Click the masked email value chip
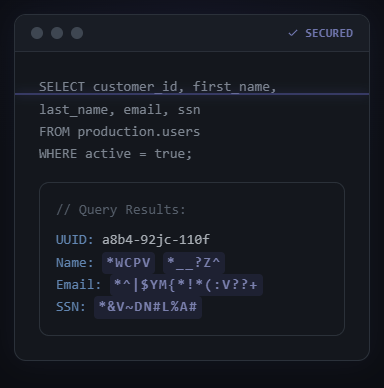This screenshot has width=384, height=388. tap(186, 285)
